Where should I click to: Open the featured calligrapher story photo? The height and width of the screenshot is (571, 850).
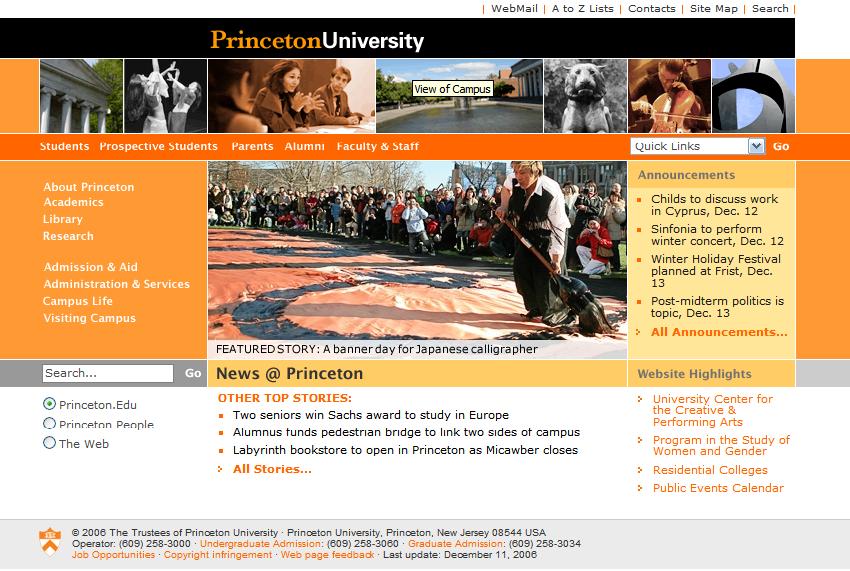[417, 251]
